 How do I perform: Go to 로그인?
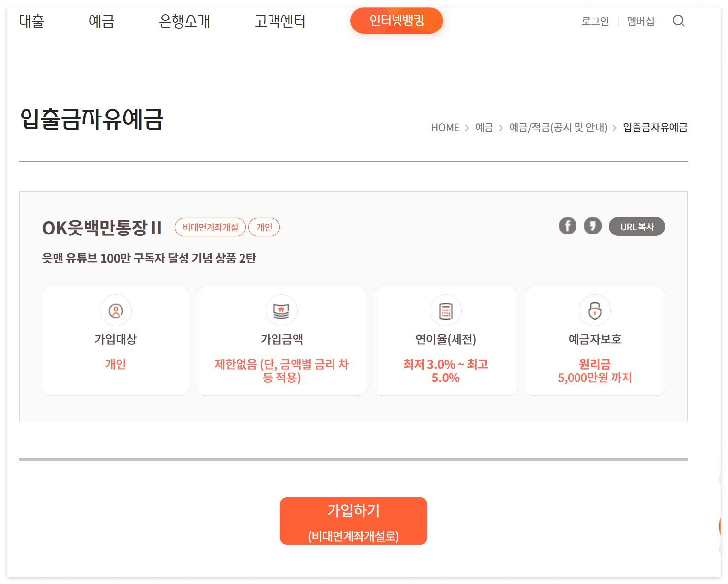595,21
